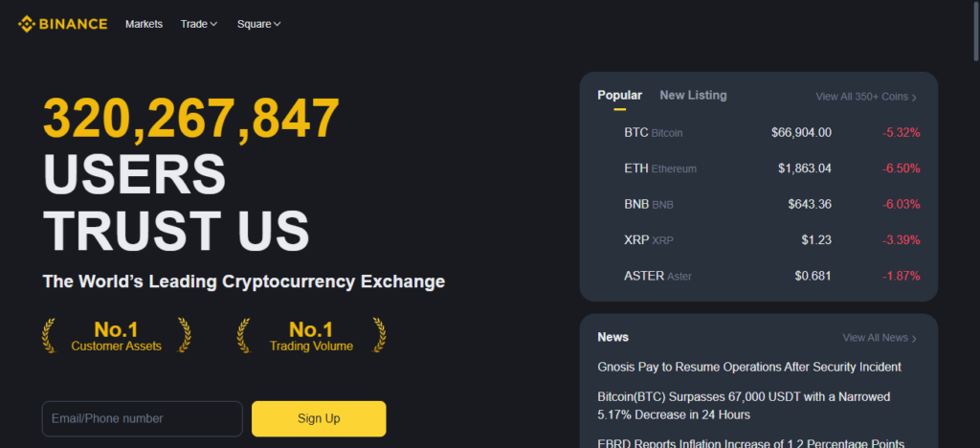Click the $66,904.00 Bitcoin price
This screenshot has height=448, width=980.
coord(801,132)
